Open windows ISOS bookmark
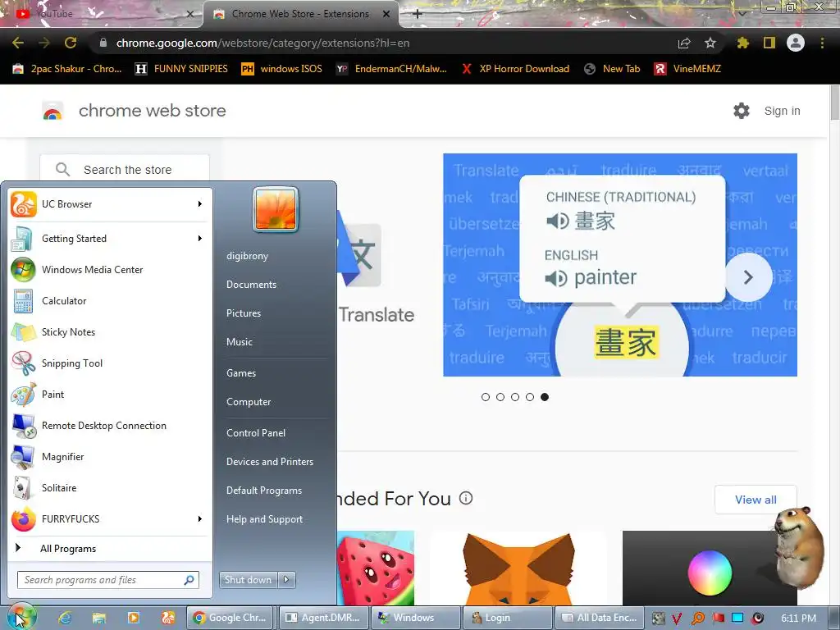 tap(282, 69)
